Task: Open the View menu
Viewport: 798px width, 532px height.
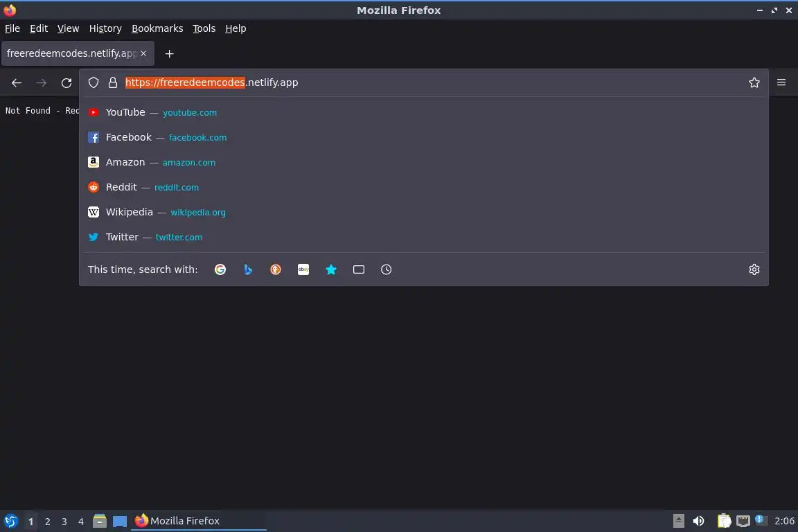Action: coord(68,28)
